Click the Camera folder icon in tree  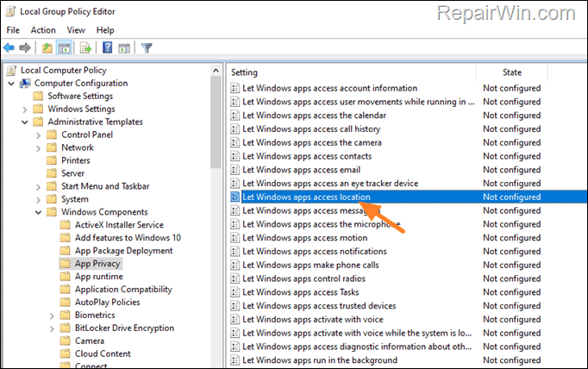pos(66,341)
